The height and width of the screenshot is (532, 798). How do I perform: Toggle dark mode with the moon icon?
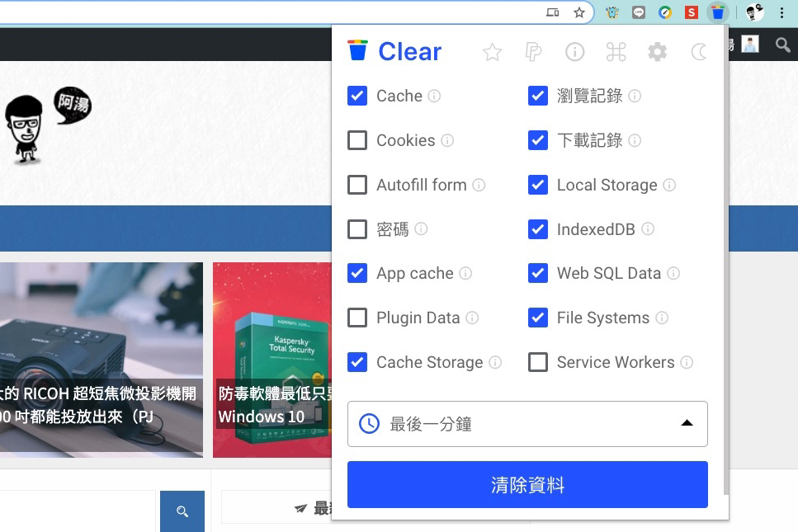698,51
